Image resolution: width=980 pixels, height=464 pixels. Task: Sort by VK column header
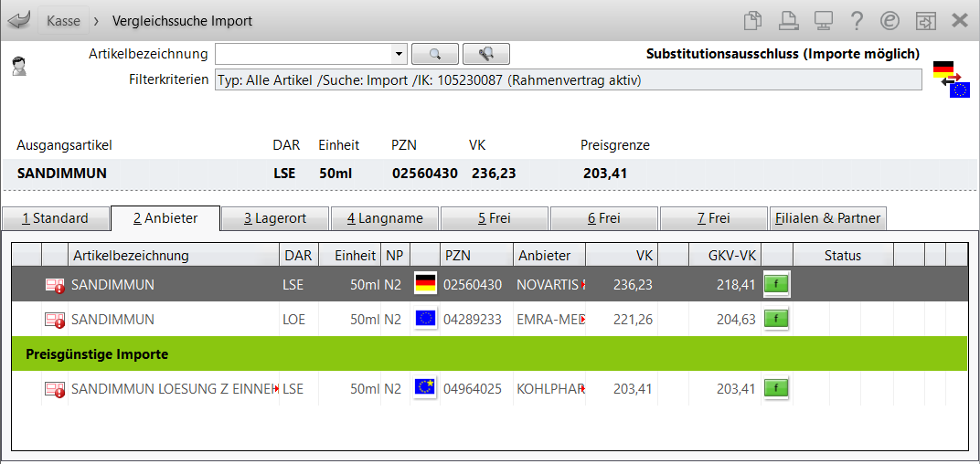pyautogui.click(x=622, y=255)
